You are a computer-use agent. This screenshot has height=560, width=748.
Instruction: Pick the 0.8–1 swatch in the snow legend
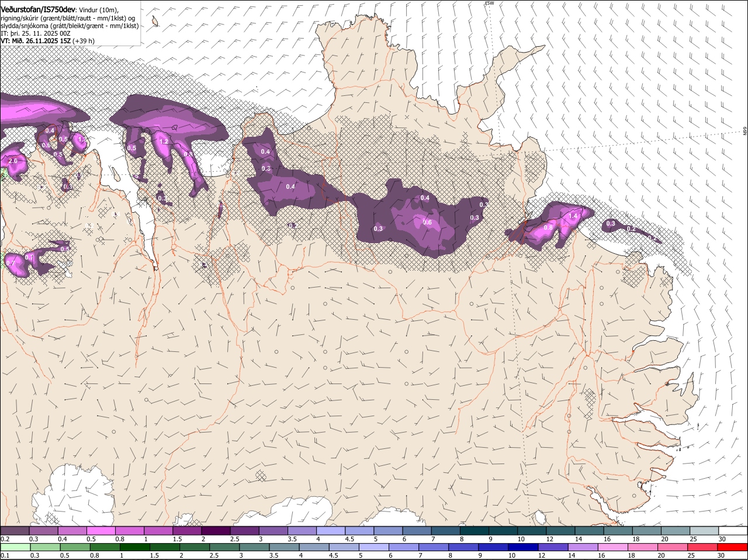(x=129, y=530)
